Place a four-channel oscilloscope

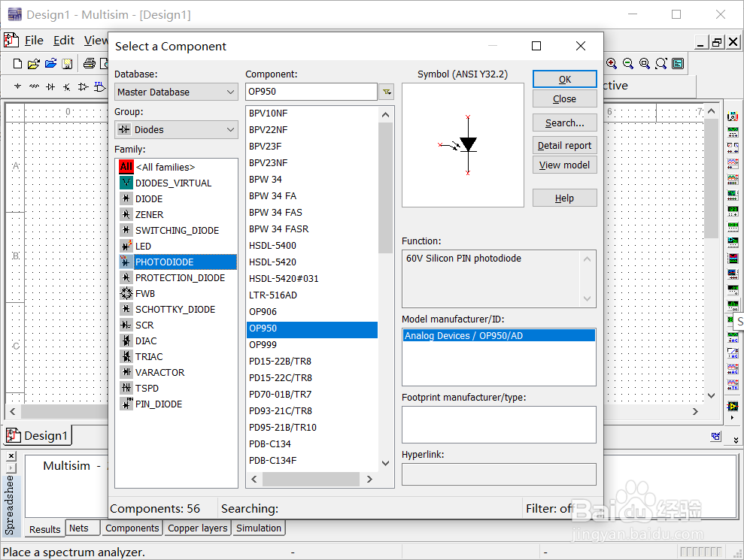[x=733, y=179]
